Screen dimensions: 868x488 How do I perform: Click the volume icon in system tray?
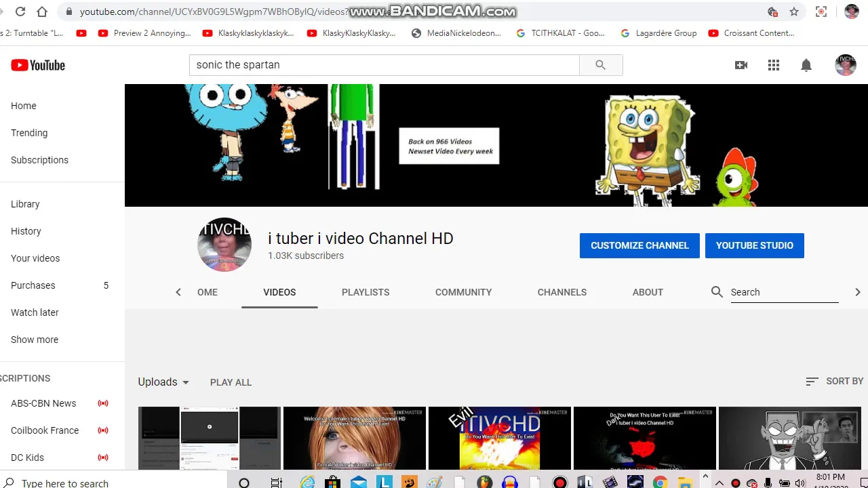pos(800,483)
